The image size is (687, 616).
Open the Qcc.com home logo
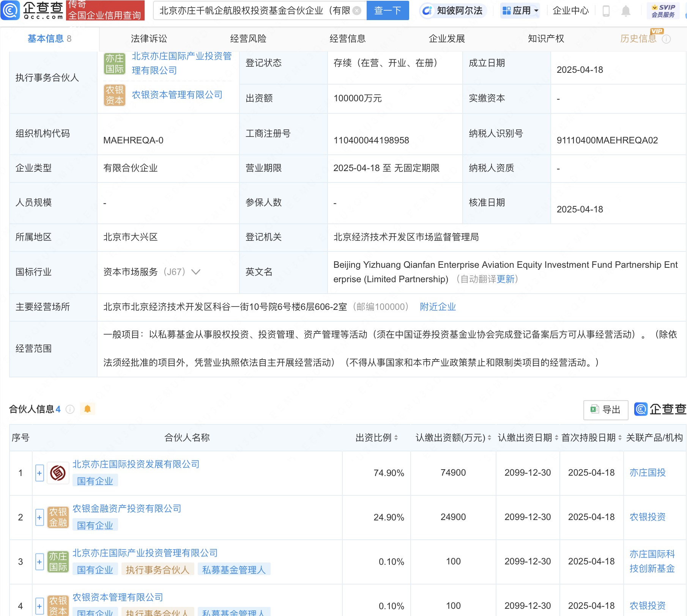click(x=32, y=10)
